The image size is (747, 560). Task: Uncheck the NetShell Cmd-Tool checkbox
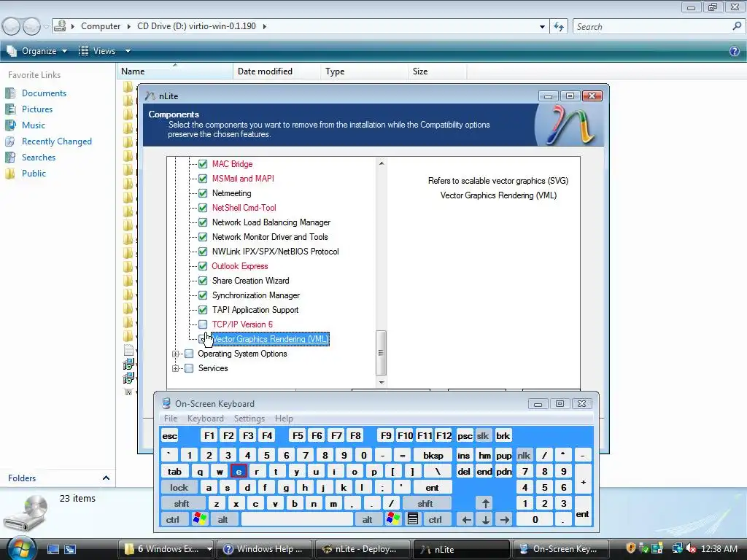[203, 208]
